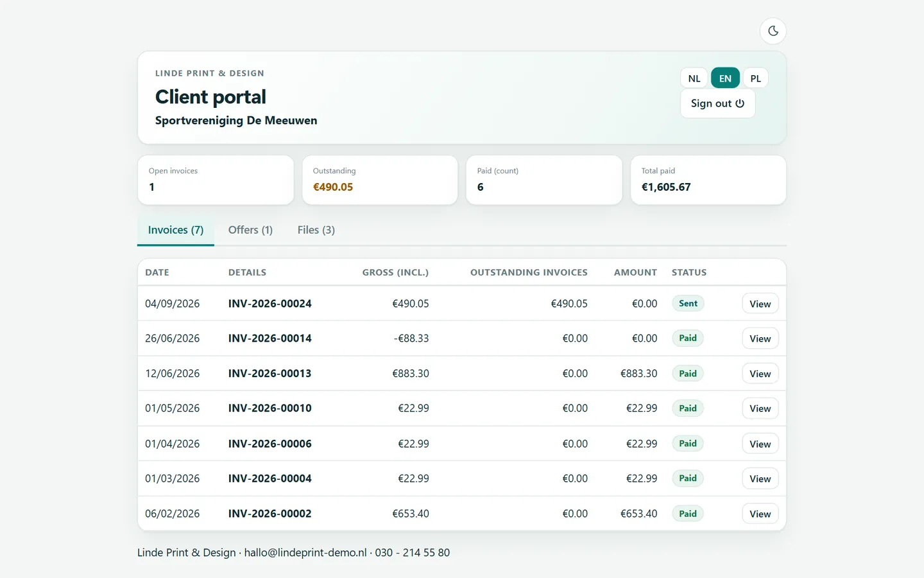
Task: Click the date 04/09/2026
Action: click(173, 304)
